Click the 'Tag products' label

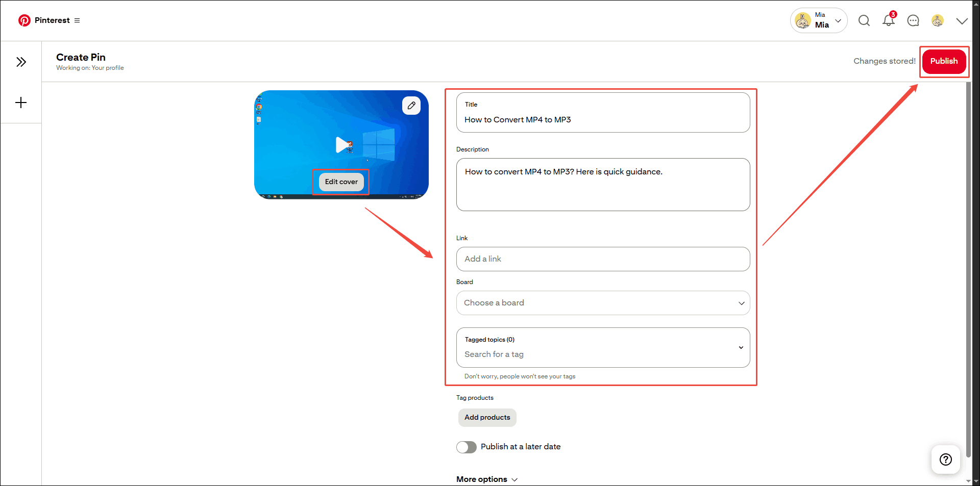(x=475, y=398)
